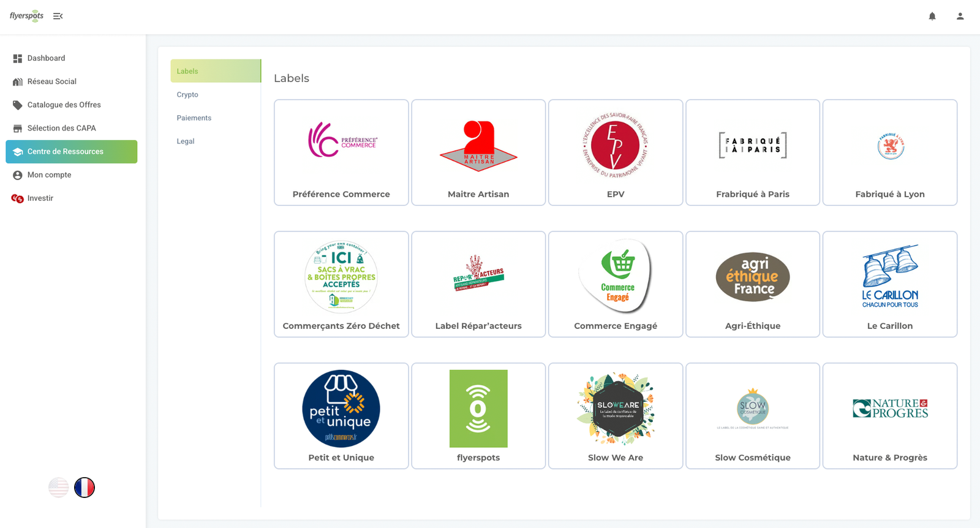Open the notifications bell

[932, 17]
